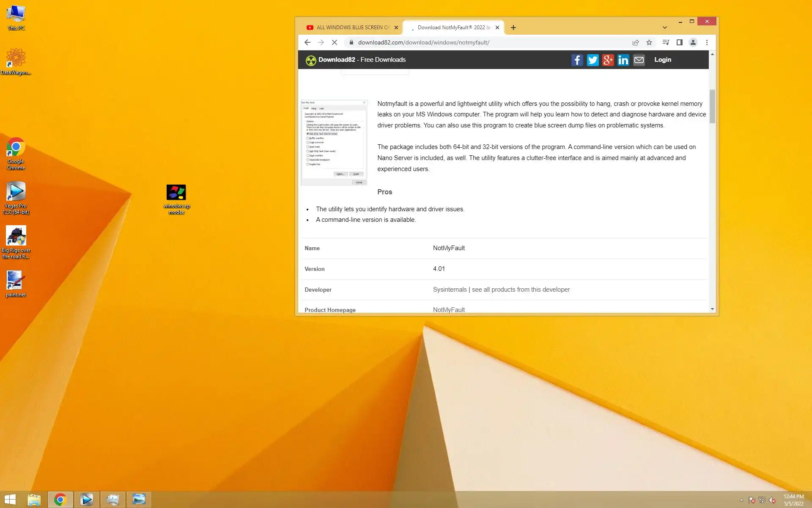Click the NotMyFault screenshot thumbnail

click(x=334, y=143)
